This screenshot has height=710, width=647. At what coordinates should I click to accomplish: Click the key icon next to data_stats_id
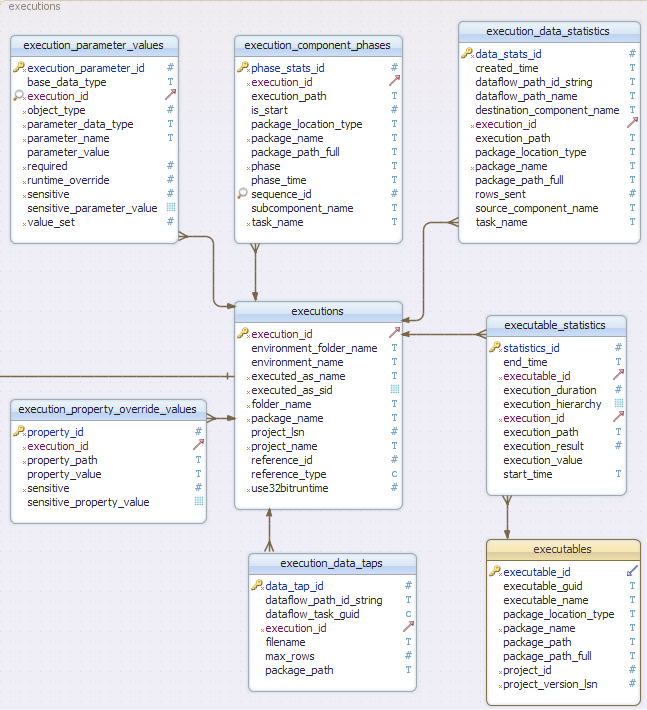coord(467,54)
